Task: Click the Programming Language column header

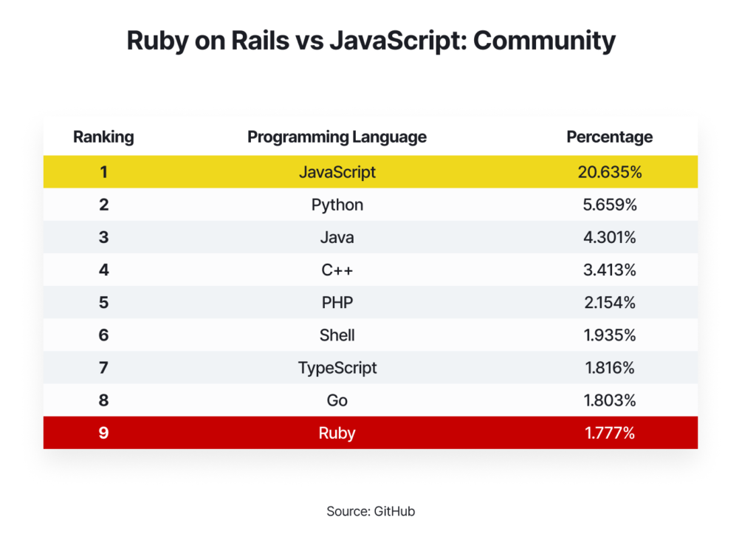Action: (x=337, y=137)
